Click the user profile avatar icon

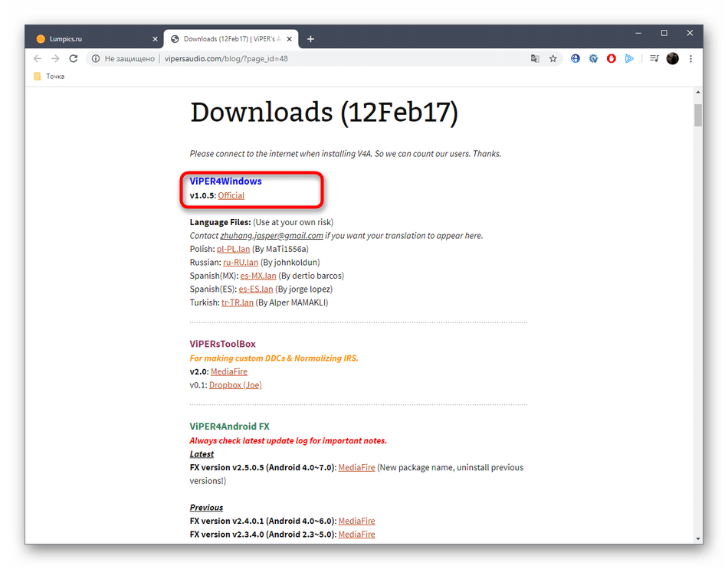[x=672, y=58]
